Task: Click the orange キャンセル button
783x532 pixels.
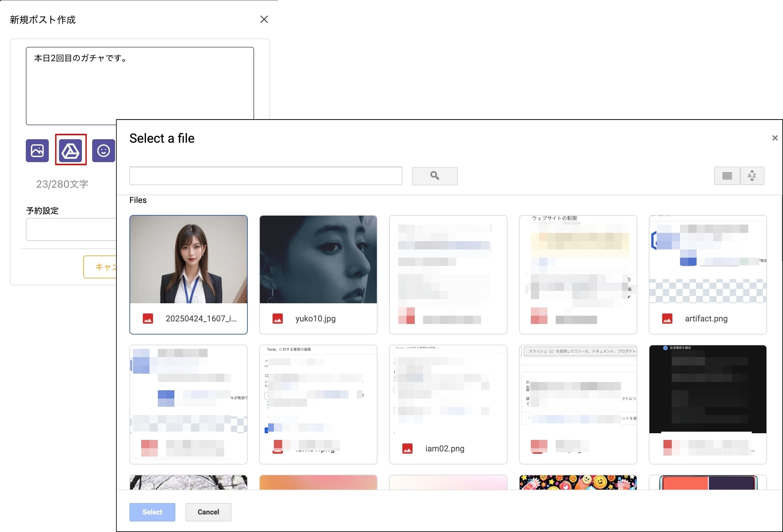Action: (100, 267)
